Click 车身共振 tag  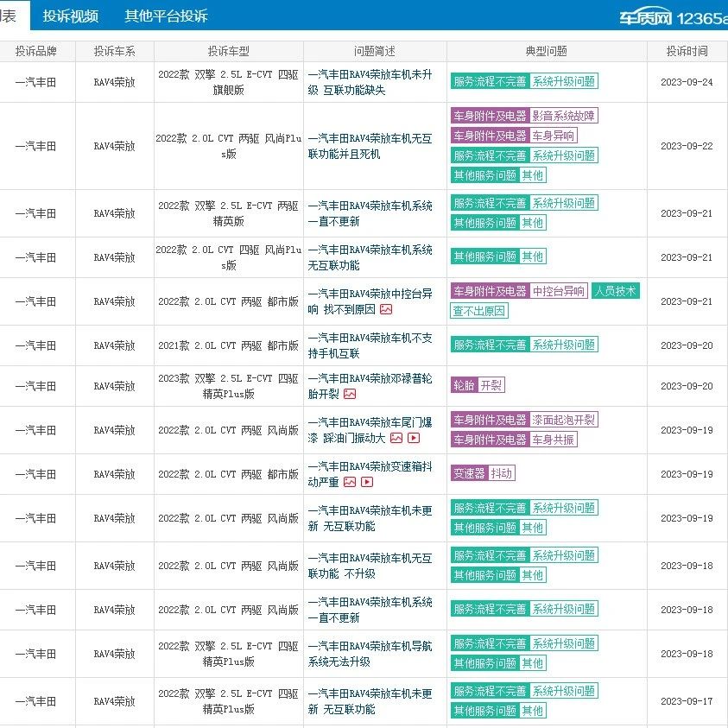553,440
